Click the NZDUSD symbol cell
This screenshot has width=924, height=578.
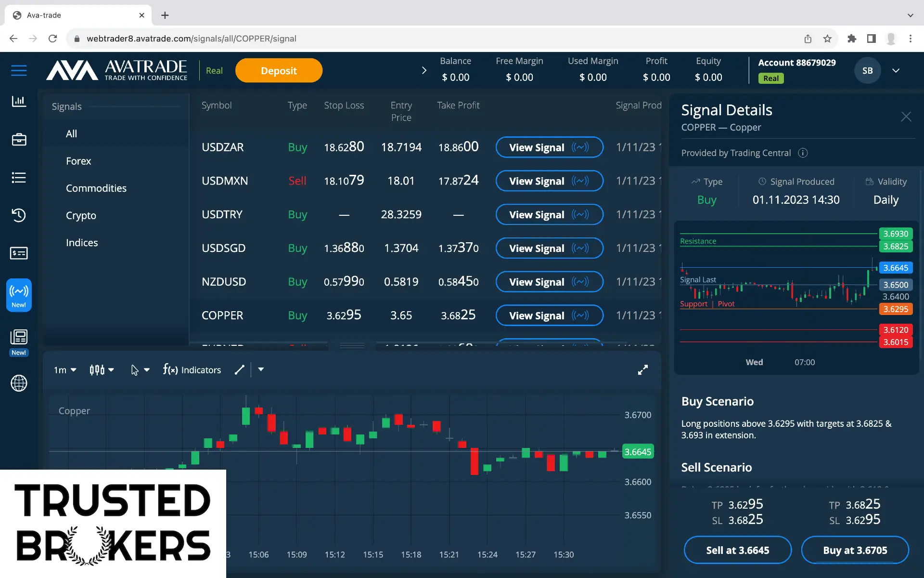224,282
